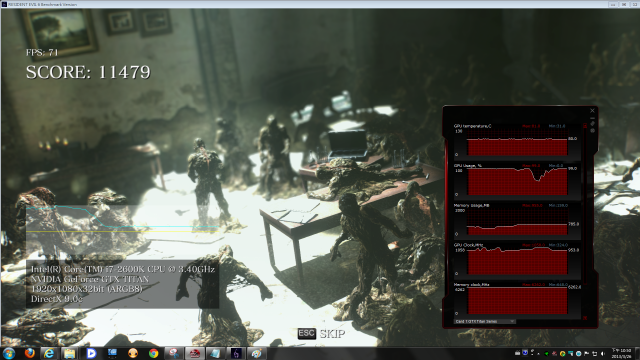This screenshot has width=640, height=360.
Task: Switch to the red GPU tweak taskbar app
Action: click(x=195, y=353)
